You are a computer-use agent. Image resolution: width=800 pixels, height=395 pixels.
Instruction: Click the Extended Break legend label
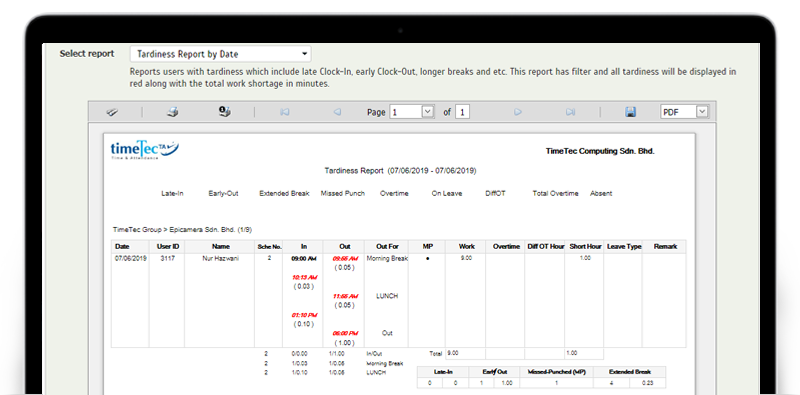(284, 193)
